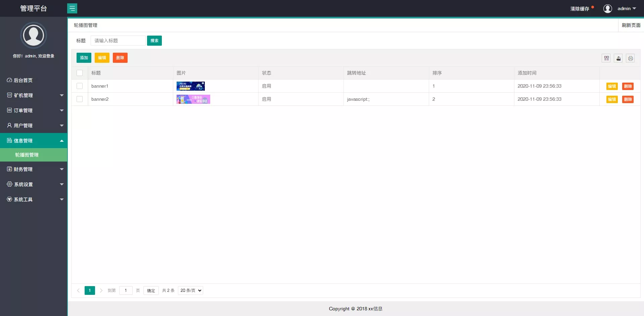Open the admin account dropdown
The image size is (644, 316).
[x=626, y=8]
